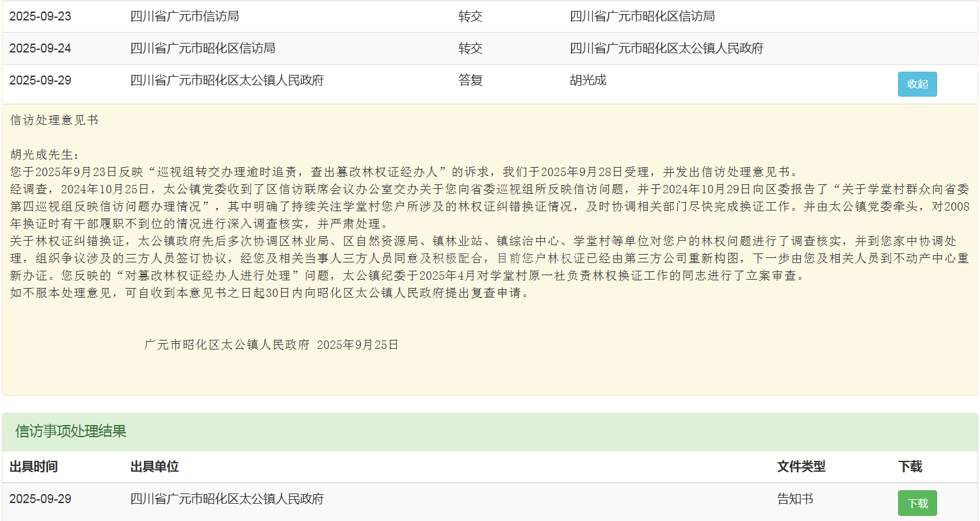This screenshot has height=521, width=980.
Task: Click the signature line dated 2025年9月25日
Action: point(271,345)
